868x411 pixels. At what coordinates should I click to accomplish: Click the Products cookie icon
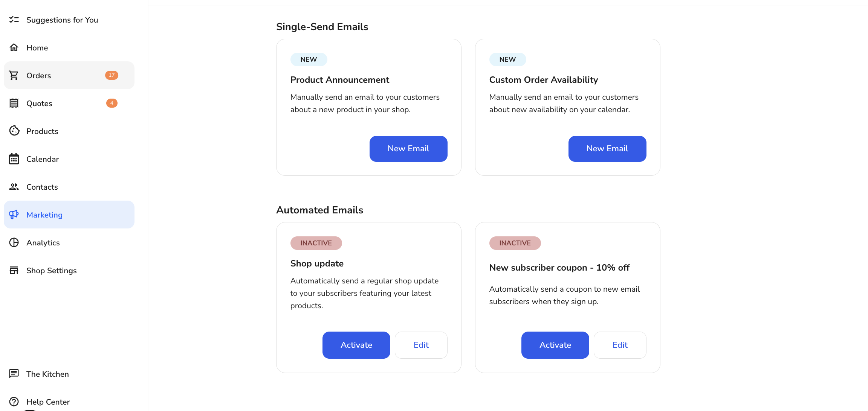pyautogui.click(x=14, y=131)
